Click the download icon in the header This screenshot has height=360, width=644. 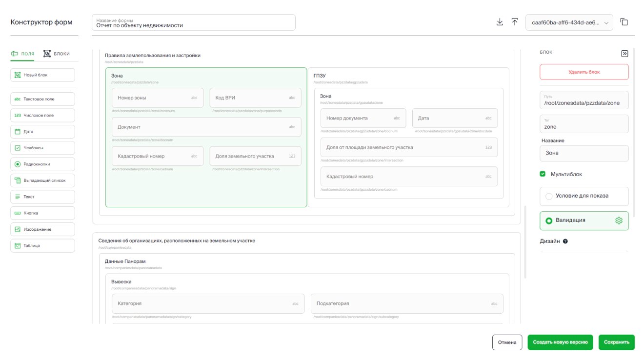[500, 22]
